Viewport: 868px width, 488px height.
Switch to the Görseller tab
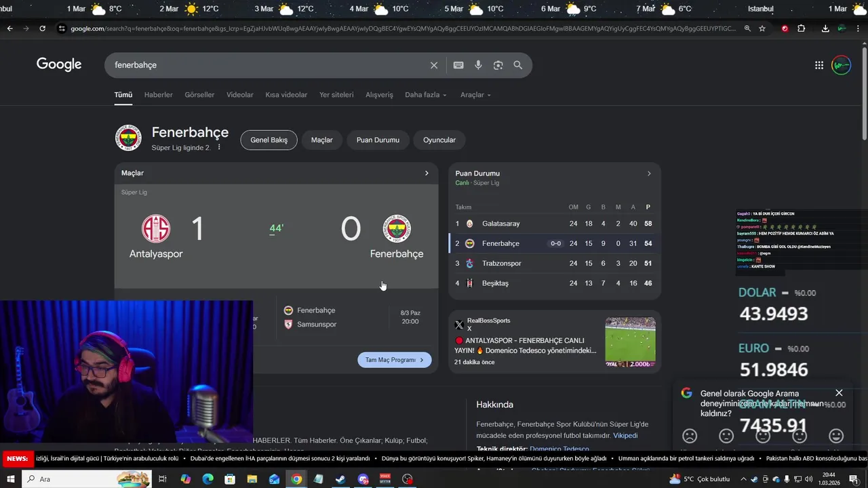pyautogui.click(x=199, y=95)
